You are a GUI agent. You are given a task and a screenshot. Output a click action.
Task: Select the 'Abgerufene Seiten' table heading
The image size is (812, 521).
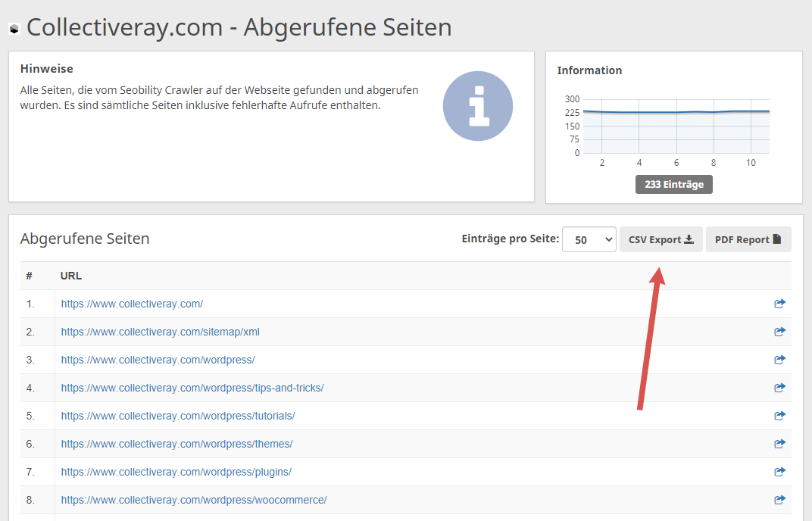tap(85, 239)
